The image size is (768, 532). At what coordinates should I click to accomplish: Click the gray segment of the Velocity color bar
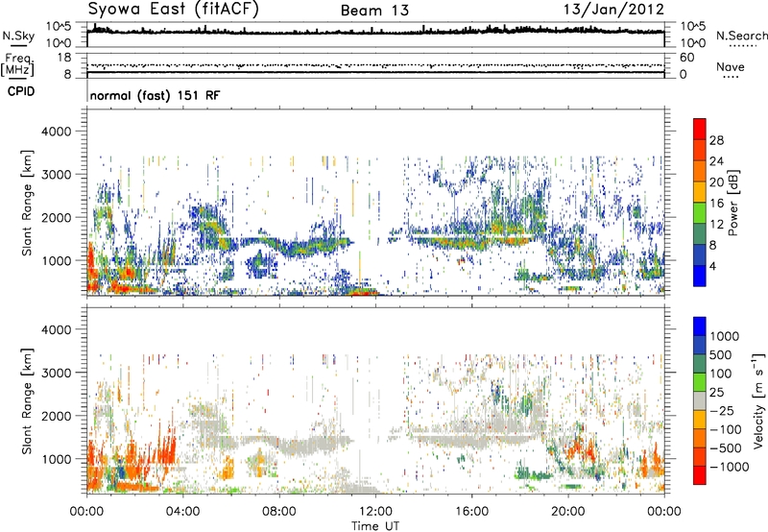tap(700, 400)
